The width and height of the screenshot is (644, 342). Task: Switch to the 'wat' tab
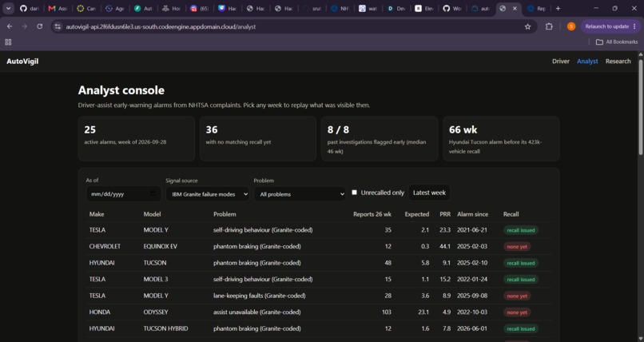pos(368,8)
